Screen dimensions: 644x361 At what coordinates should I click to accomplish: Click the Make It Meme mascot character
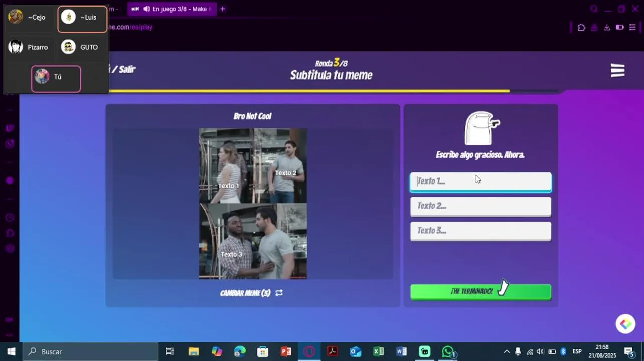(481, 128)
